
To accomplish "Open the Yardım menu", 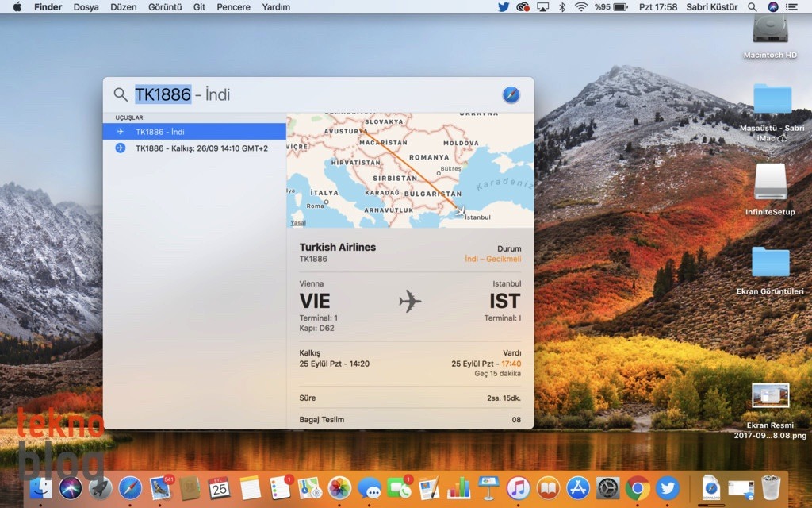I will tap(276, 6).
